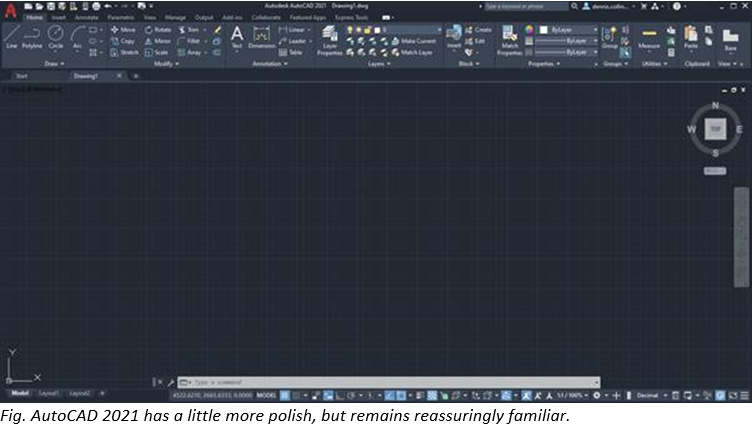Switch to the Start file tab
The width and height of the screenshot is (754, 430).
tap(22, 76)
